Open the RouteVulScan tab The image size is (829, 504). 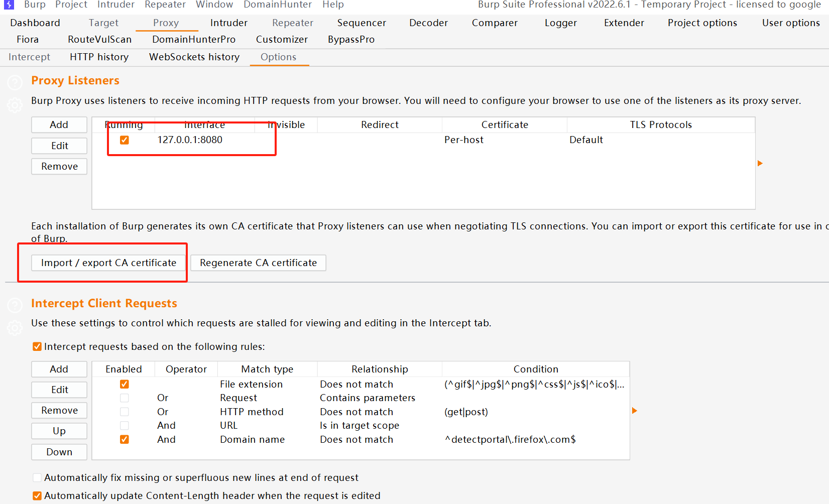point(100,39)
